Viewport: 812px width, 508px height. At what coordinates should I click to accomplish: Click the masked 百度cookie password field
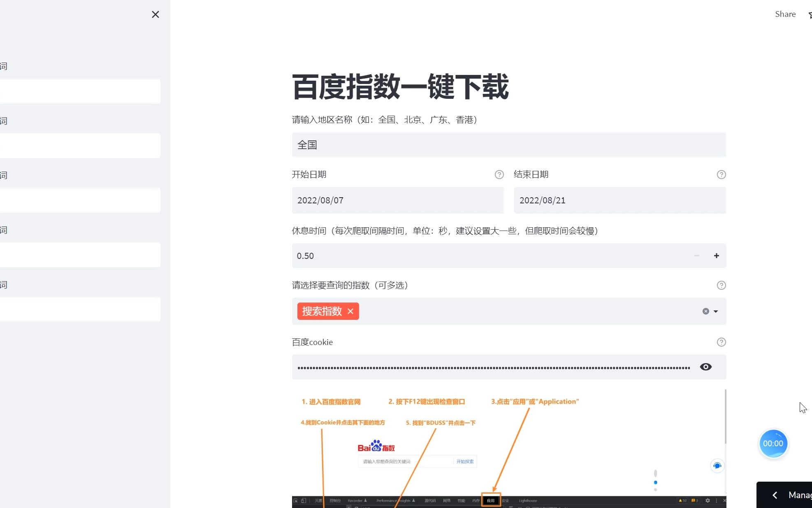coord(494,367)
